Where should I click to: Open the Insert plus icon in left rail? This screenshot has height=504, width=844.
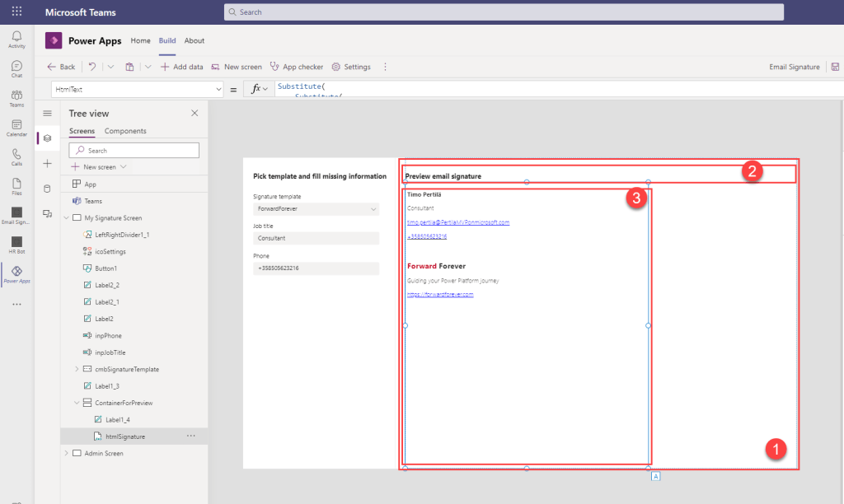pyautogui.click(x=47, y=164)
